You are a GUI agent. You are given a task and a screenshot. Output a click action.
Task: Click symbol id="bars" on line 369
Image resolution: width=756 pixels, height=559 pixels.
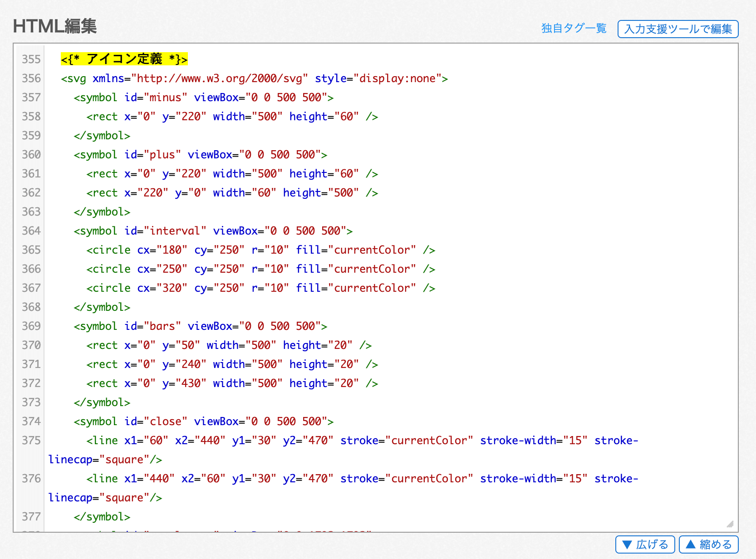pyautogui.click(x=201, y=326)
